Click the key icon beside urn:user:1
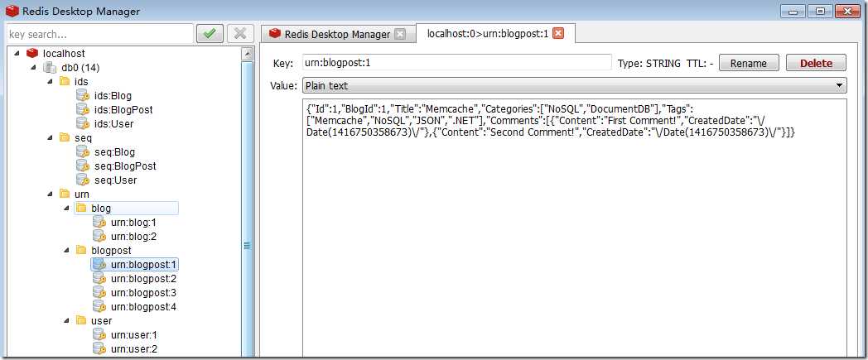Image resolution: width=868 pixels, height=360 pixels. 99,334
